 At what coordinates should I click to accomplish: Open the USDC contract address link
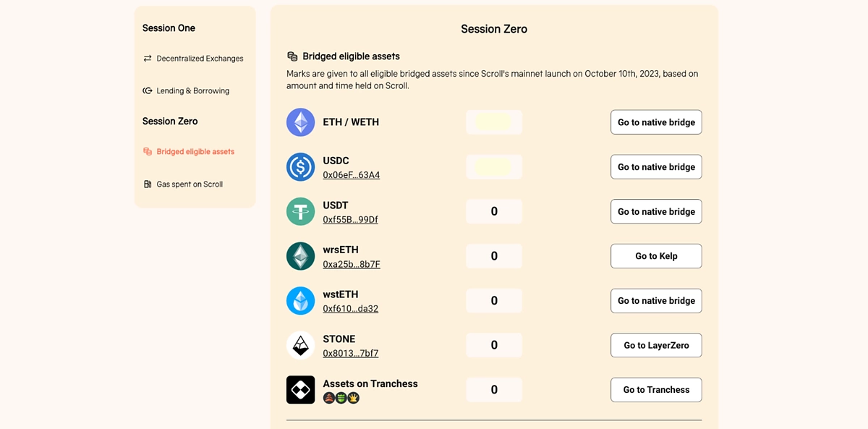click(x=352, y=174)
